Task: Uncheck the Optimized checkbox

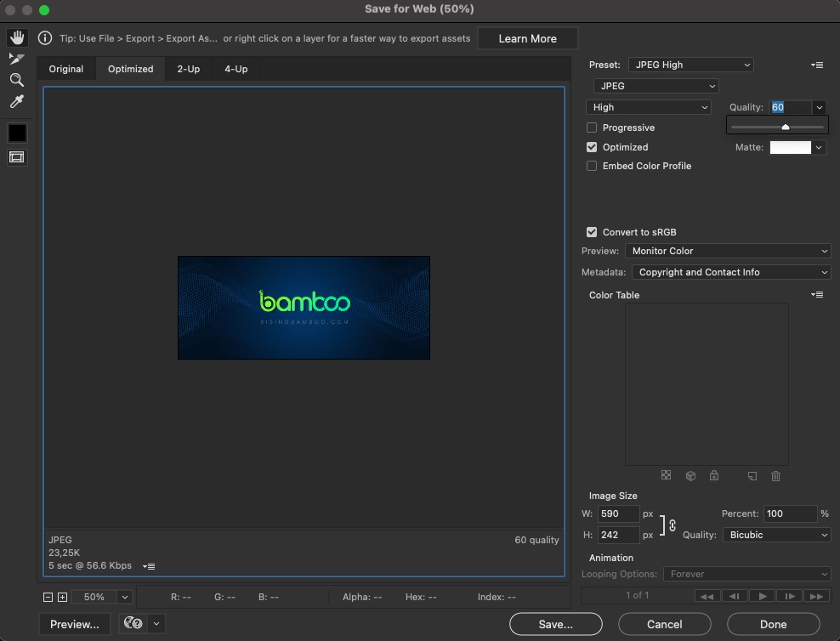Action: (592, 147)
